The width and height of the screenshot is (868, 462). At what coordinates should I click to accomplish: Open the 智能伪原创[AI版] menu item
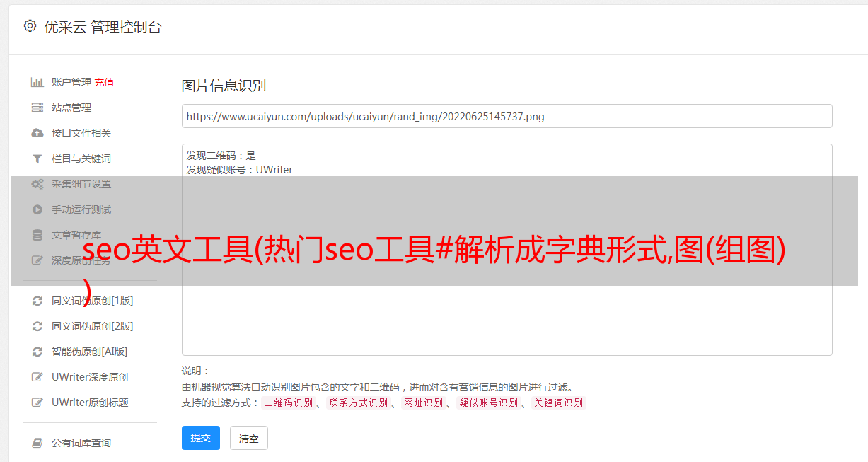pyautogui.click(x=90, y=352)
